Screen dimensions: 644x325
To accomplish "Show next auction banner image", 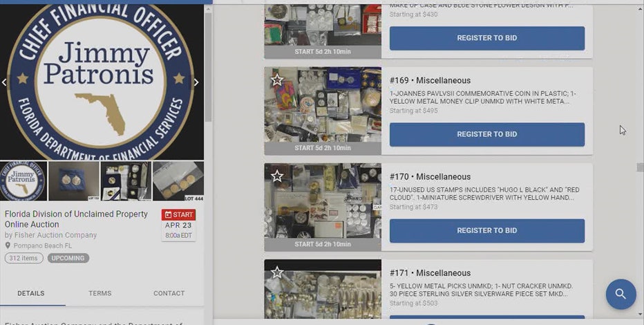I will pos(196,82).
